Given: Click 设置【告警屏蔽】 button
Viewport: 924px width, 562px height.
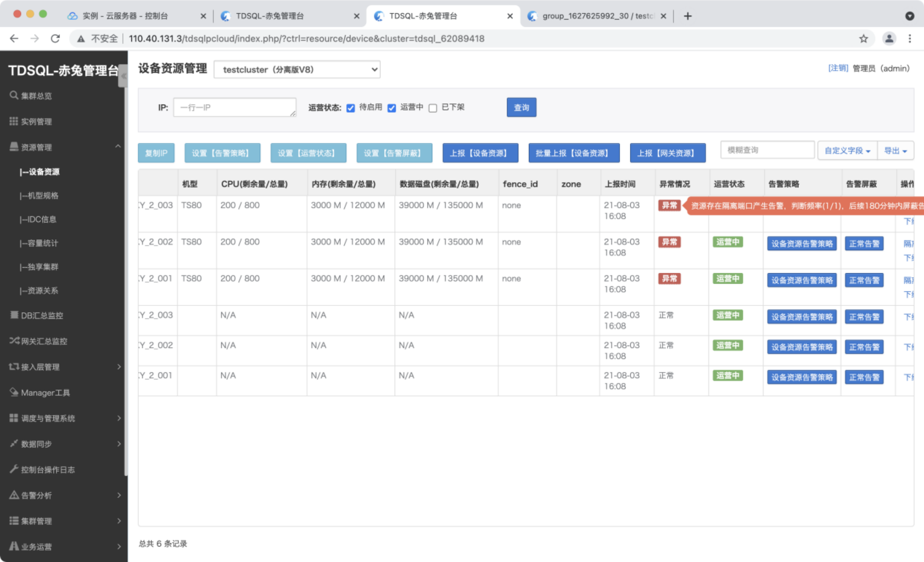Looking at the screenshot, I should 394,153.
